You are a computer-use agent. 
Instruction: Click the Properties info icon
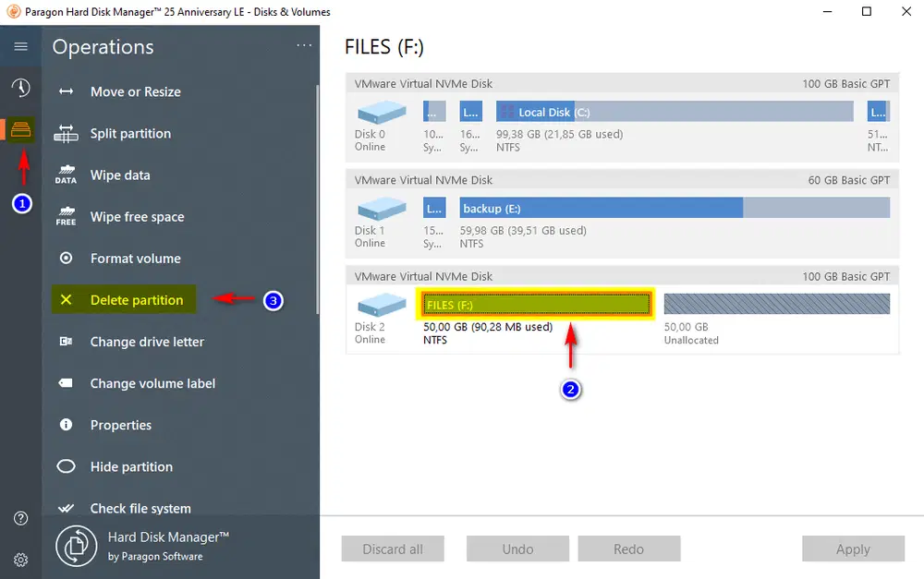pyautogui.click(x=66, y=425)
